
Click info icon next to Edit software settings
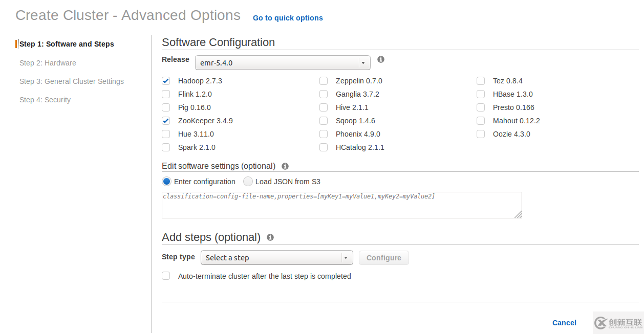pyautogui.click(x=285, y=166)
